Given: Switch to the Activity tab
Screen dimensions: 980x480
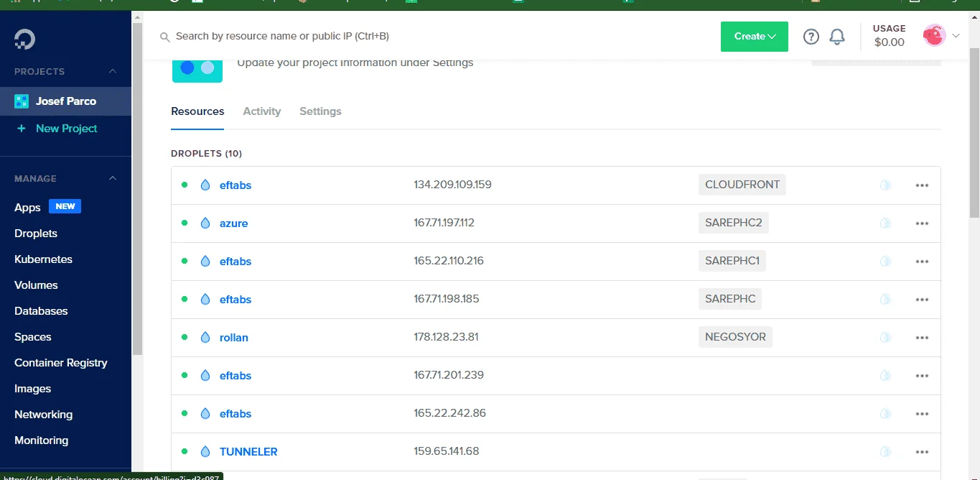Looking at the screenshot, I should [x=262, y=111].
